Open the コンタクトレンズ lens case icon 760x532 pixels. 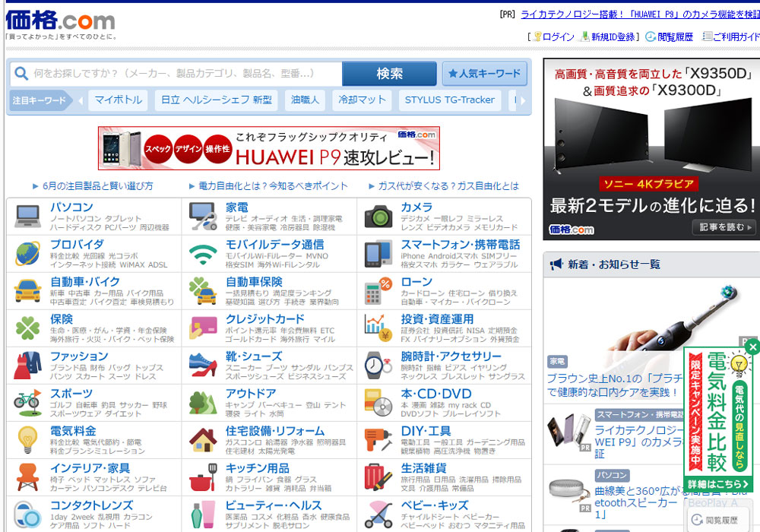[x=27, y=515]
